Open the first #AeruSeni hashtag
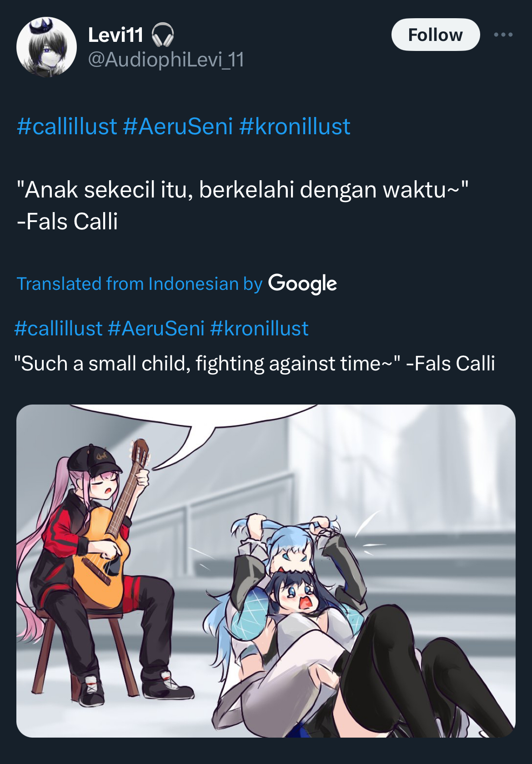This screenshot has height=764, width=532. coord(178,126)
